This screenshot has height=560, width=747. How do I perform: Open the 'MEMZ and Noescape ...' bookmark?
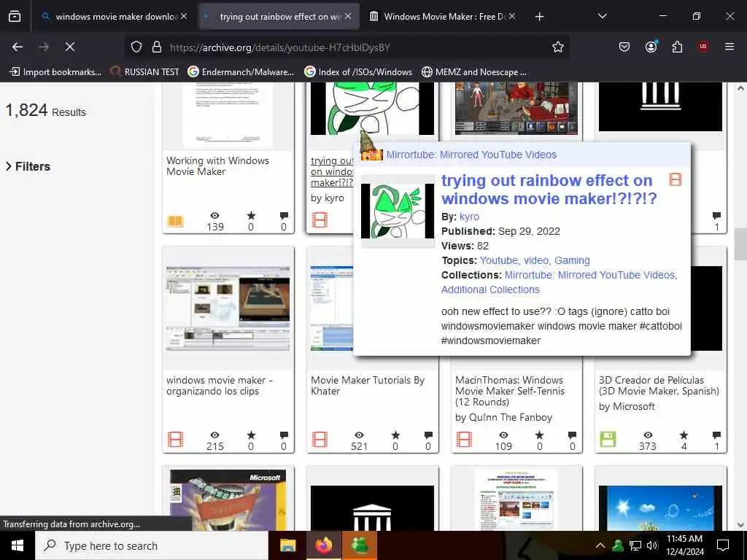pos(474,72)
